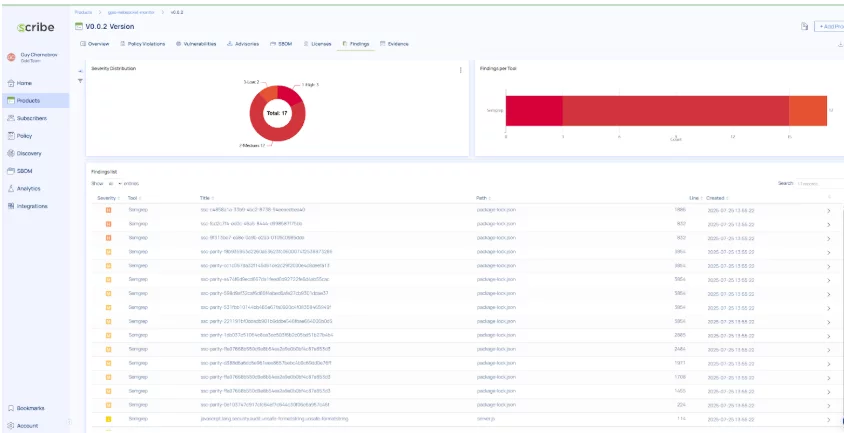
Task: Sort findings by Tool column
Action: pos(133,198)
